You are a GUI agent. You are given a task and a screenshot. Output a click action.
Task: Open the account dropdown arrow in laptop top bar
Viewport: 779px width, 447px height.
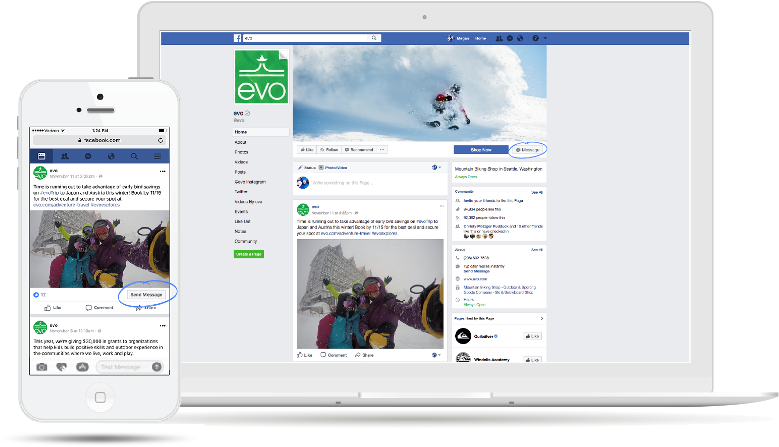point(545,38)
